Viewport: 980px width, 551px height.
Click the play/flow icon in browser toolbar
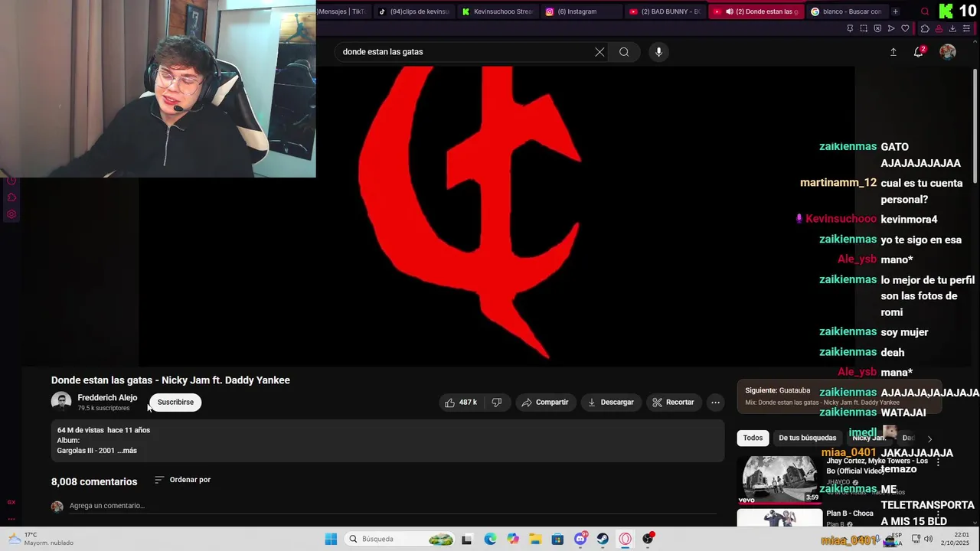(x=891, y=29)
